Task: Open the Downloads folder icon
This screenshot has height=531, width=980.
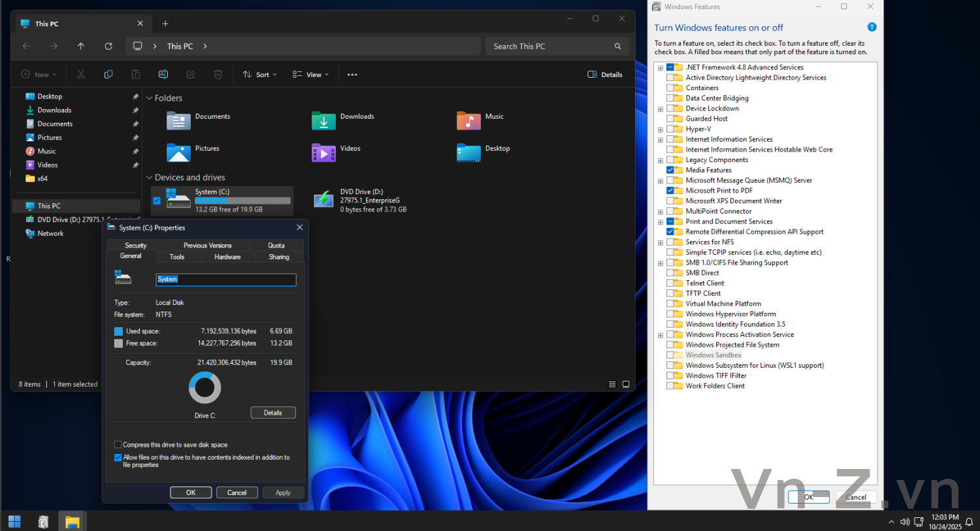Action: point(323,121)
